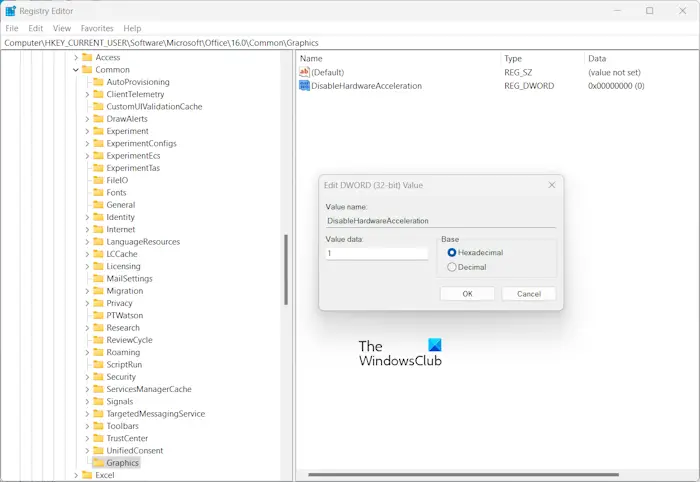Select the Research key
The image size is (700, 482).
click(123, 328)
